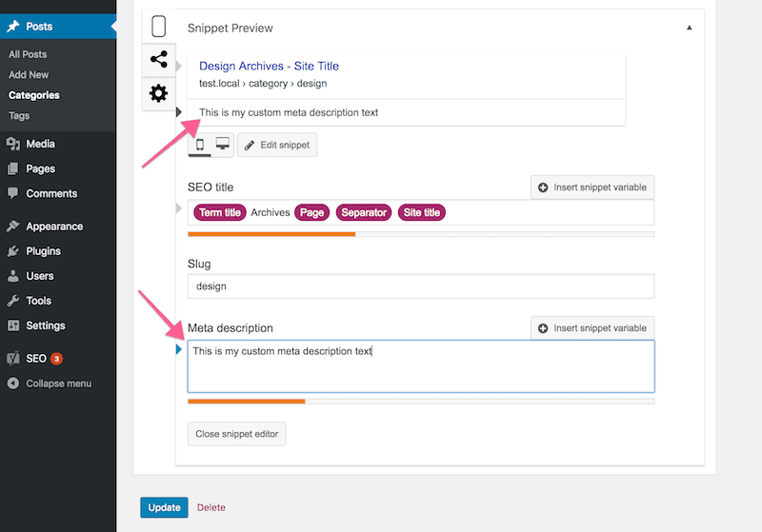Insert snippet variable for Meta description

click(592, 328)
